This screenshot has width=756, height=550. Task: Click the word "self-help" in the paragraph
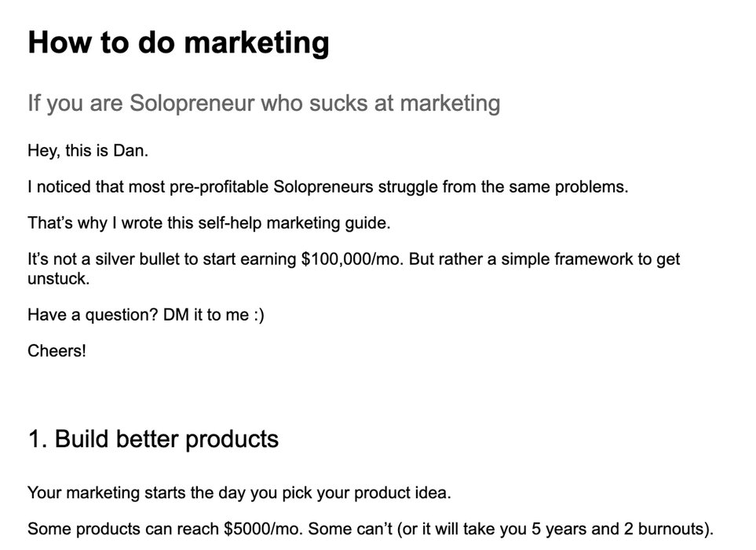pos(230,223)
